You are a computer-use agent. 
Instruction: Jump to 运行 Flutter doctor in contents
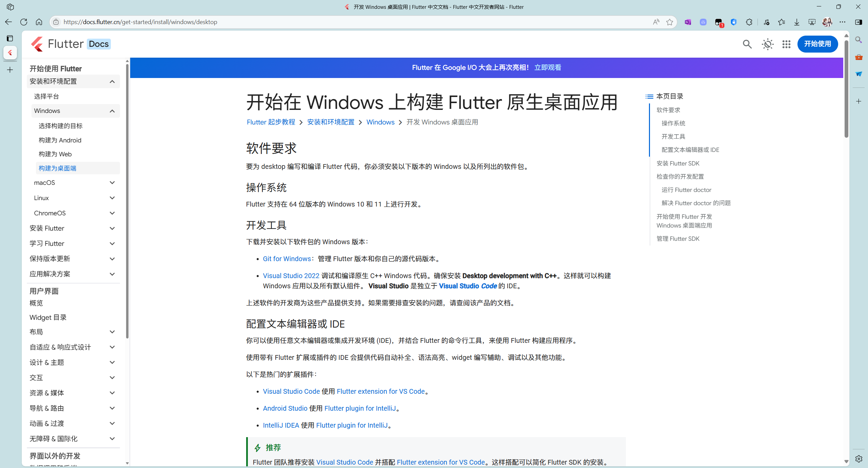686,190
